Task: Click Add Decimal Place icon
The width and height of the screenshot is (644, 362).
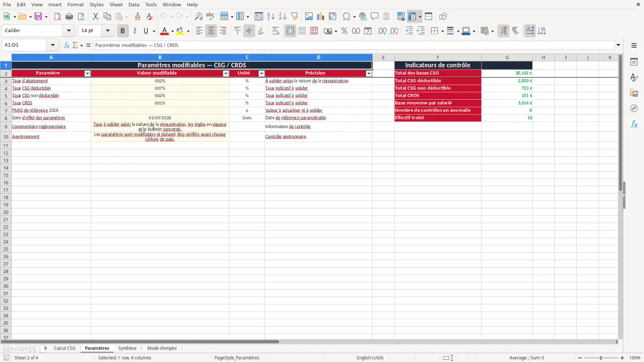Action: coord(382,31)
